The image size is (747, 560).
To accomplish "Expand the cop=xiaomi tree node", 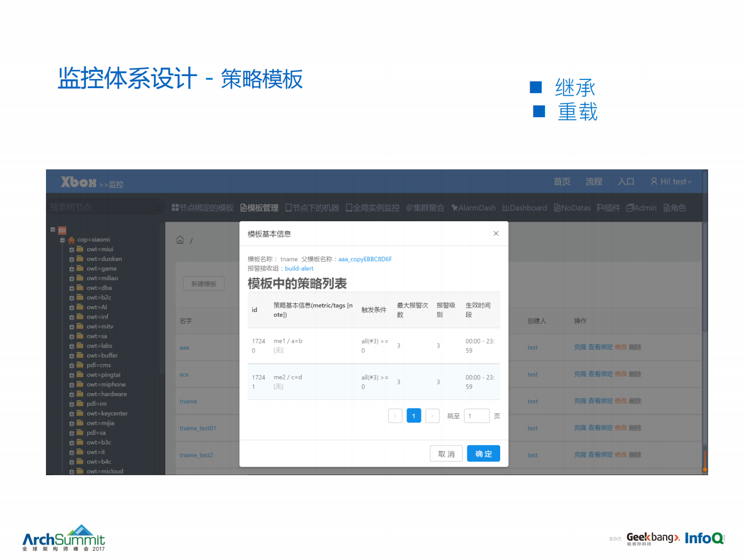I will click(x=63, y=239).
